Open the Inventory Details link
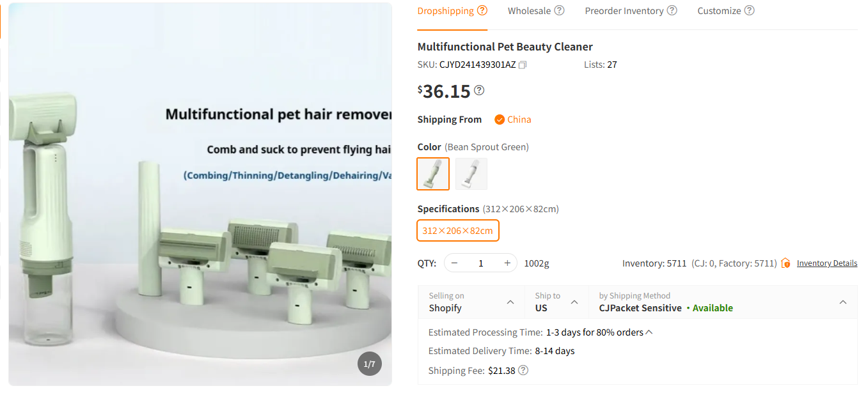The image size is (868, 395). (x=826, y=263)
